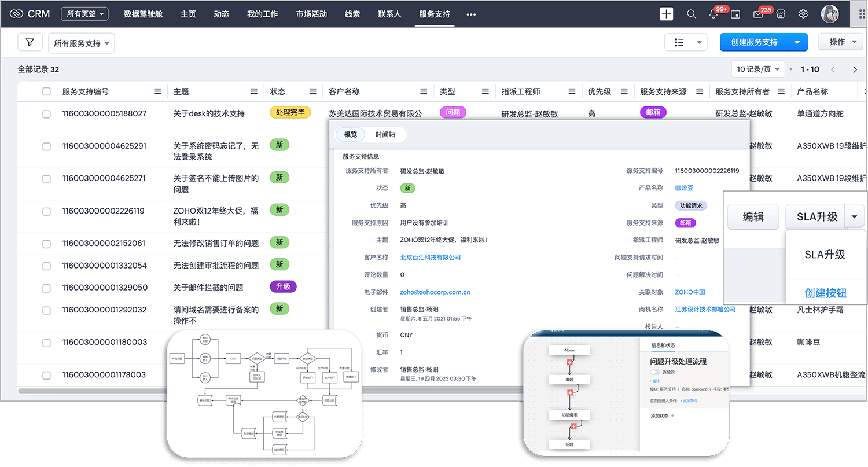This screenshot has width=868, height=467.
Task: Open 所有页签 dropdown
Action: [84, 14]
